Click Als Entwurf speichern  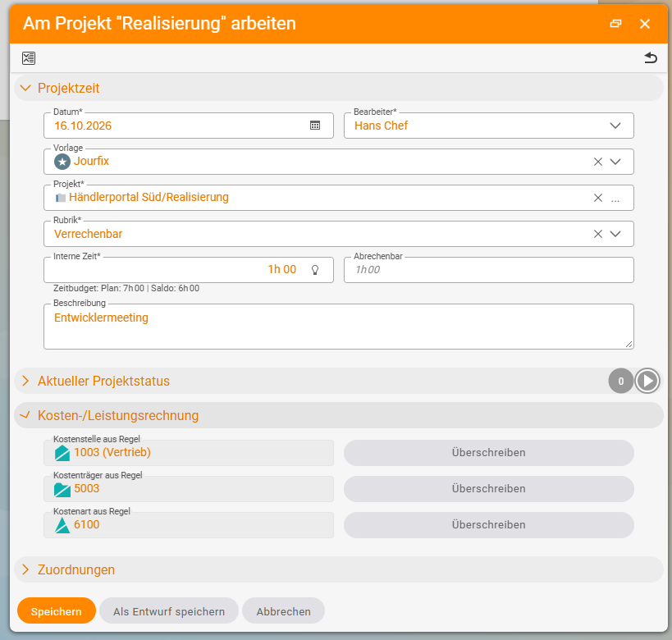[169, 610]
